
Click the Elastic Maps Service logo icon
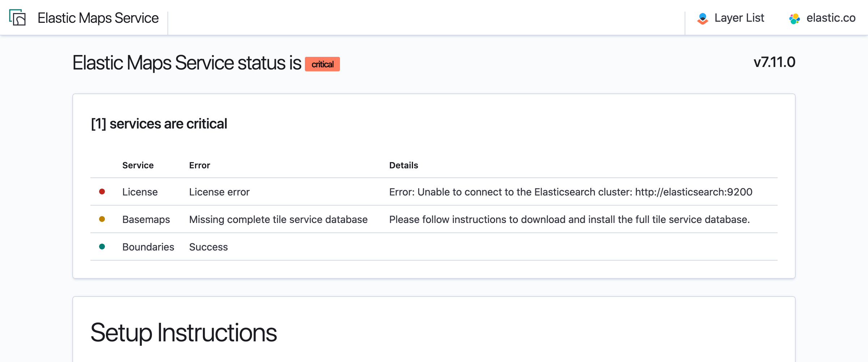click(18, 18)
